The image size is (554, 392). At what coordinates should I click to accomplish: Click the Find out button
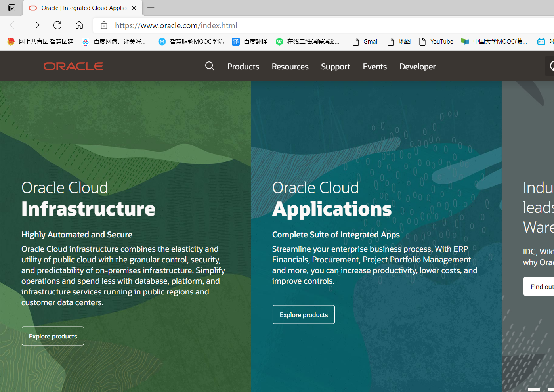(539, 287)
